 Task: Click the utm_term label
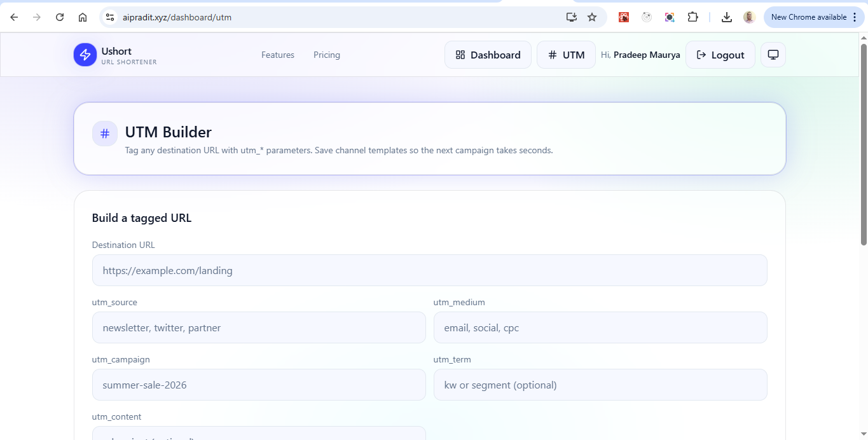[452, 359]
